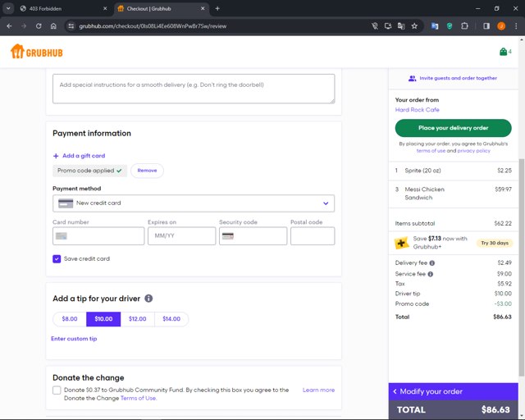Screen dimensions: 525x420
Task: Focus the Expires on MM/YY field
Action: pyautogui.click(x=181, y=235)
